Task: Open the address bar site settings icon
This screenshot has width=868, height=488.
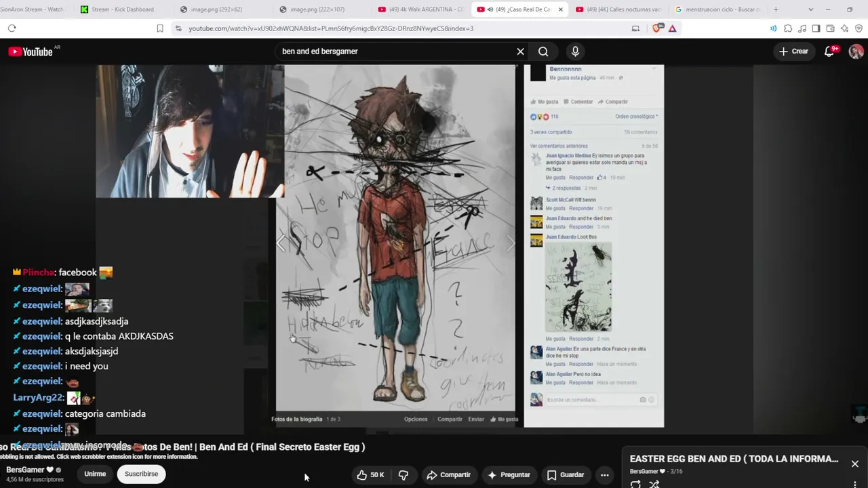Action: tap(178, 28)
